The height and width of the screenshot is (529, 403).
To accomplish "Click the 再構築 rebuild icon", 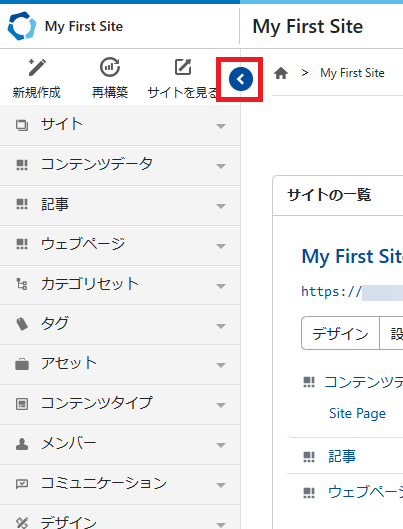I will tap(110, 67).
